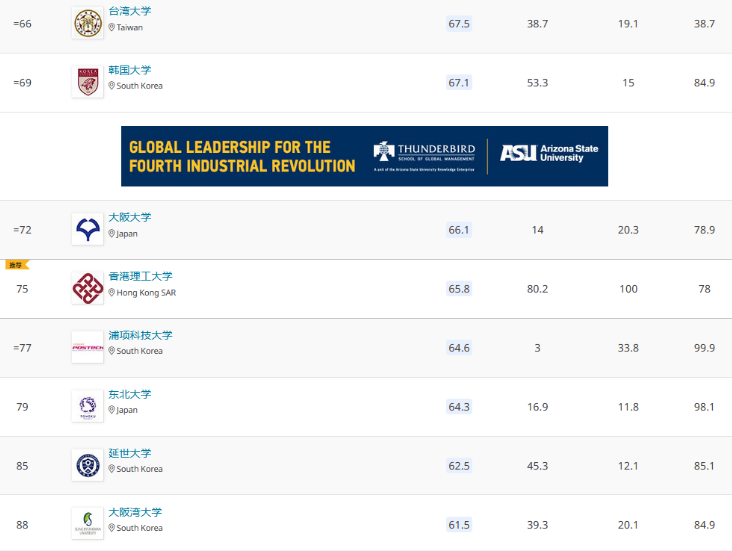This screenshot has height=551, width=732.
Task: Click the Hong Kong SAR location marker
Action: pos(112,292)
